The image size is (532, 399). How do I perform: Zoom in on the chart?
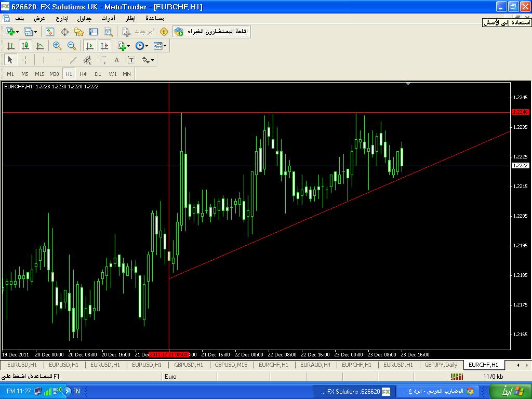click(x=57, y=46)
